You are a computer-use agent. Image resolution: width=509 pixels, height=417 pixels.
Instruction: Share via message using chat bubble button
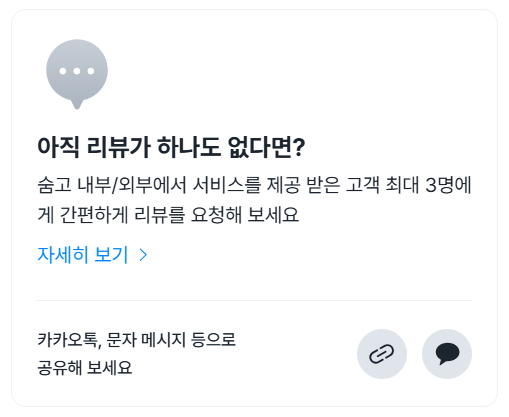(x=447, y=354)
